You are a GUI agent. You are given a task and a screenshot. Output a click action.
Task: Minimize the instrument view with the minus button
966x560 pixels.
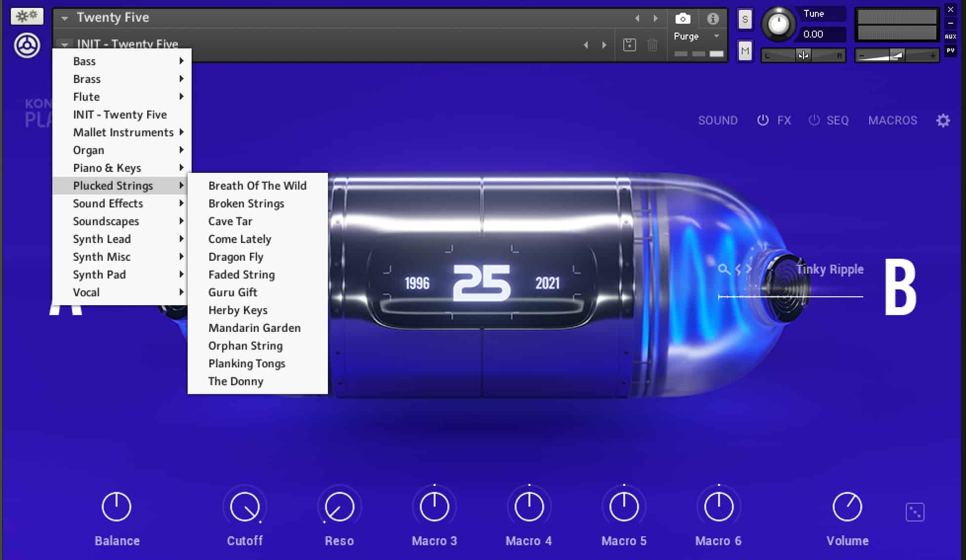pyautogui.click(x=950, y=23)
